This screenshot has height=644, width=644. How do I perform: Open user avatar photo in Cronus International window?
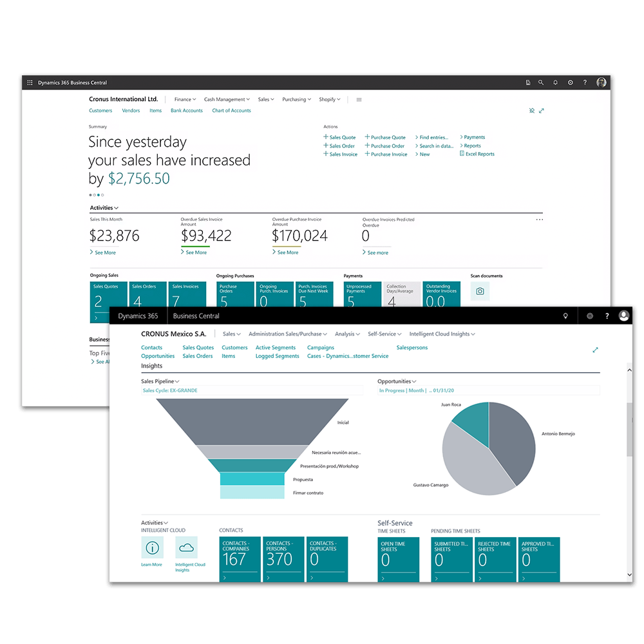coord(601,82)
